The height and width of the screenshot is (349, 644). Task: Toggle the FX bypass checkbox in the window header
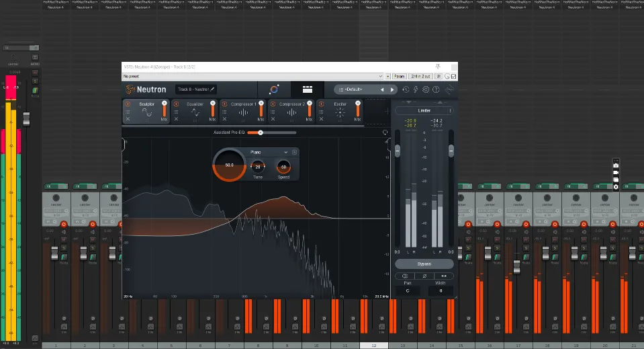(x=454, y=77)
